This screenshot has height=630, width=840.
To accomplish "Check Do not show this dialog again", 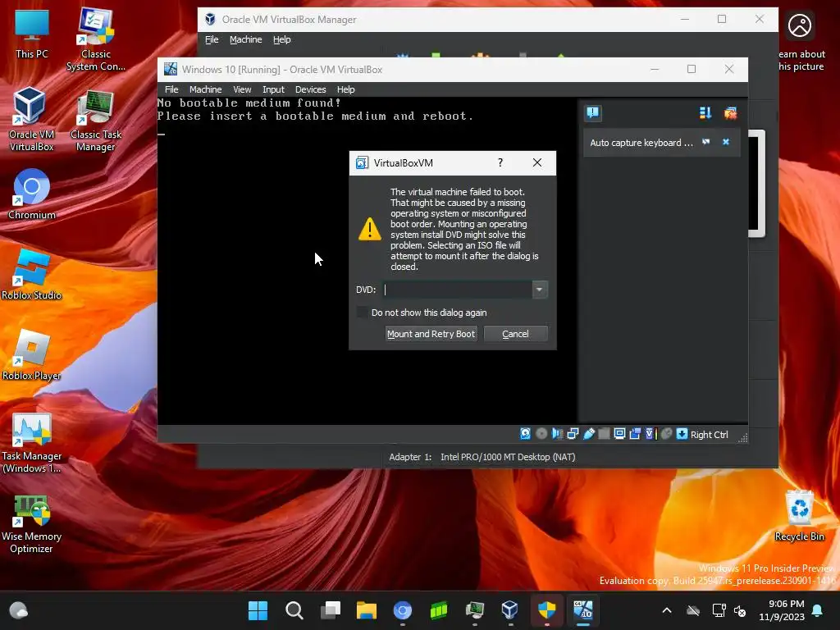I will pyautogui.click(x=363, y=313).
